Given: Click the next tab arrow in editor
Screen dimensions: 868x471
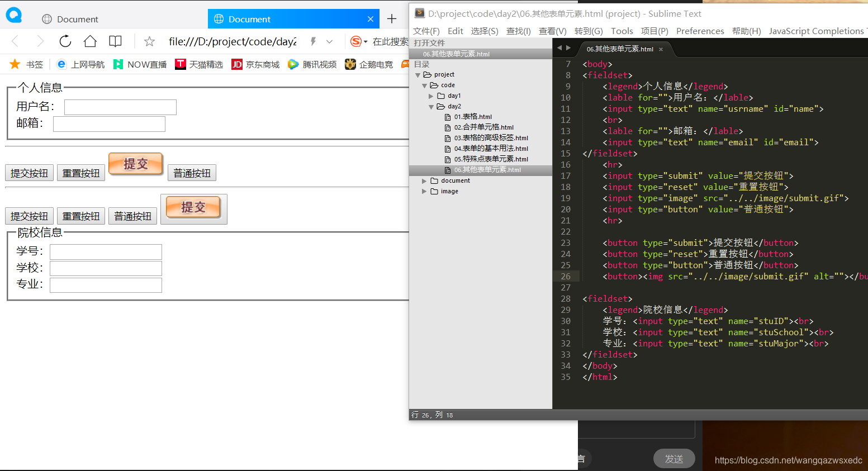Looking at the screenshot, I should [568, 48].
